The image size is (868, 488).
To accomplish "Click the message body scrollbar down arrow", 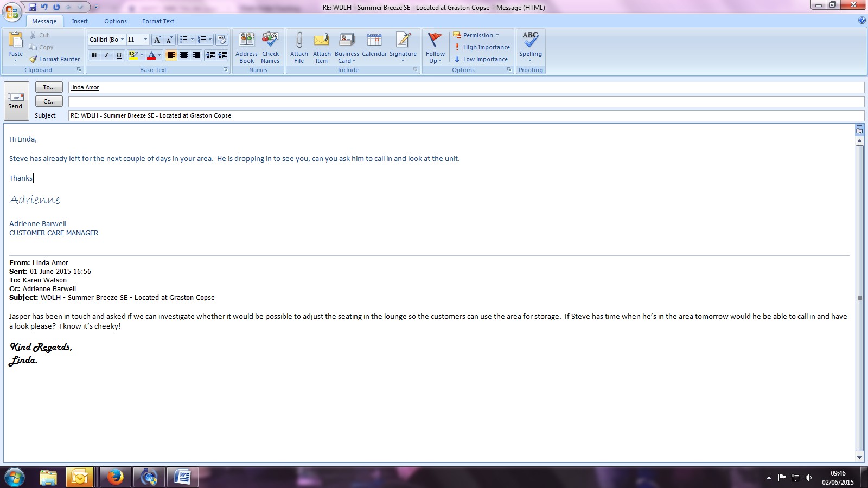I will 859,458.
